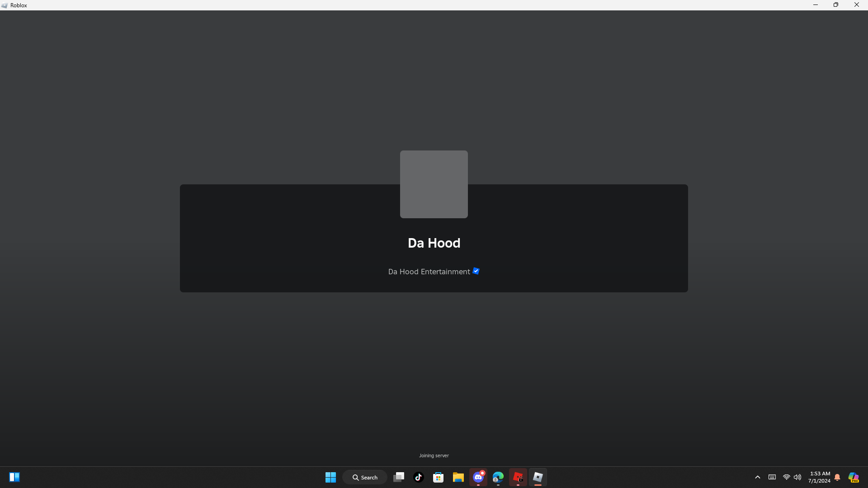Open the clock and calendar flyout

coord(819,477)
